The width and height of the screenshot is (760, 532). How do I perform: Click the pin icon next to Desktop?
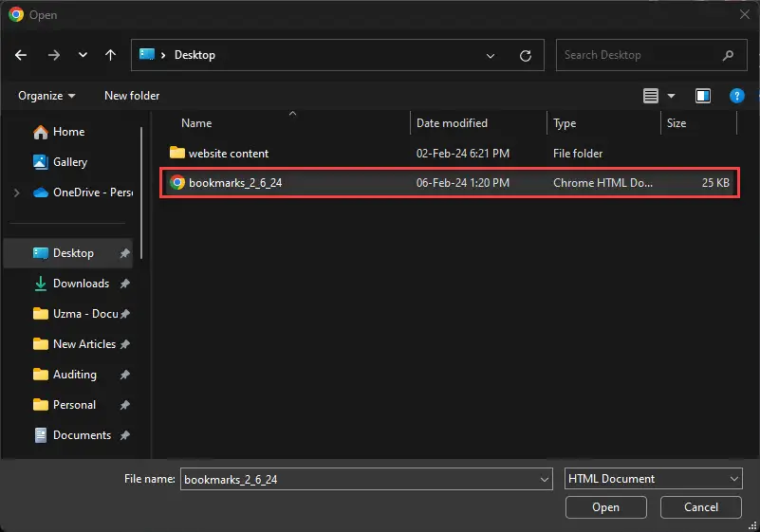(x=125, y=253)
